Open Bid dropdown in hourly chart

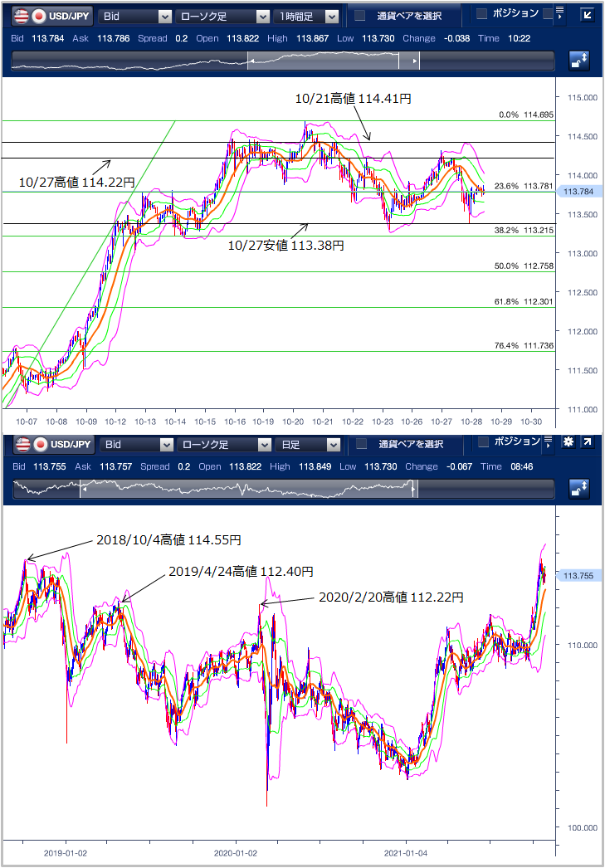(x=135, y=17)
